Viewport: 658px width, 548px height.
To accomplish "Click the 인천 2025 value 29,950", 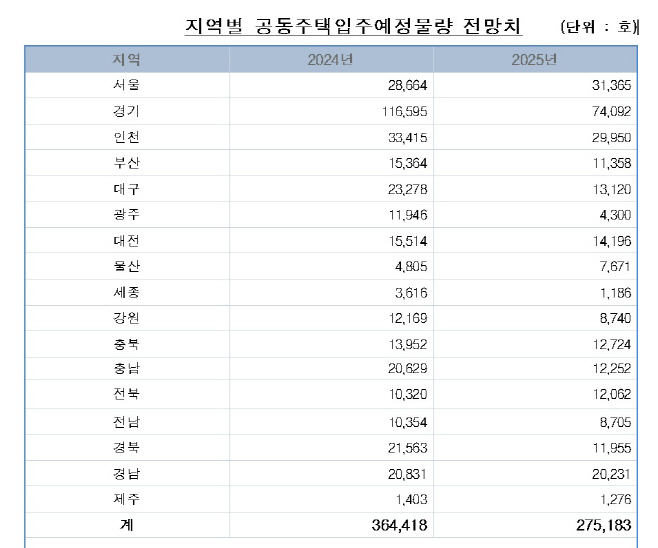I will click(611, 137).
